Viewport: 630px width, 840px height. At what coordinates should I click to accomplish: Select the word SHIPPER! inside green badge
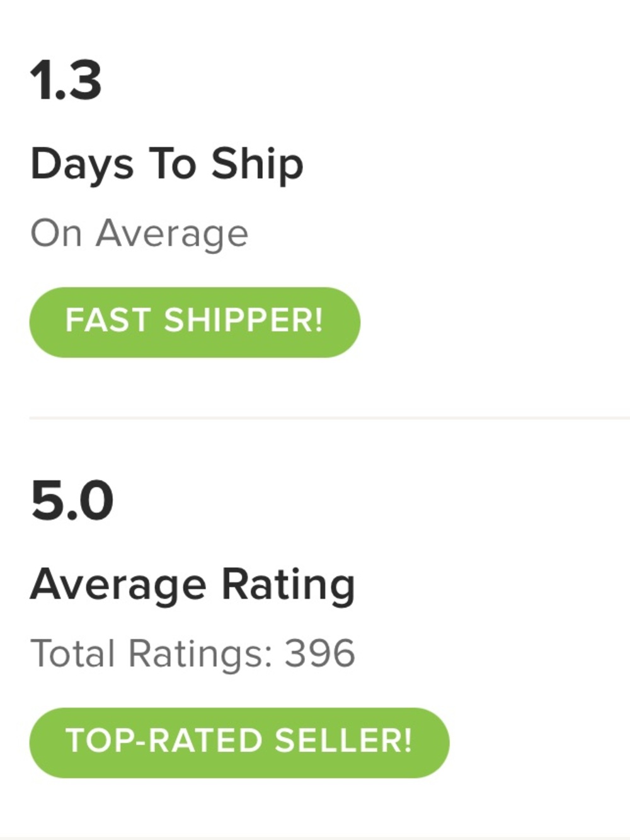point(244,321)
